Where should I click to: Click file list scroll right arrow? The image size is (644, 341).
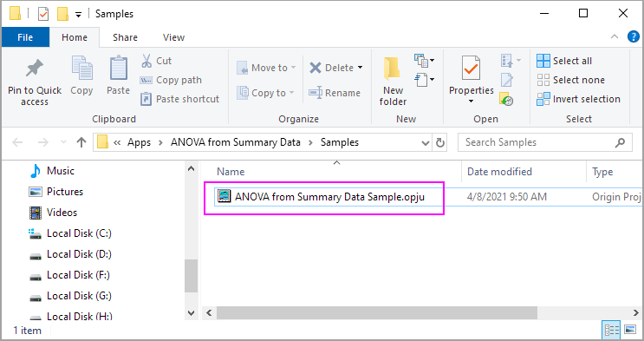[636, 312]
